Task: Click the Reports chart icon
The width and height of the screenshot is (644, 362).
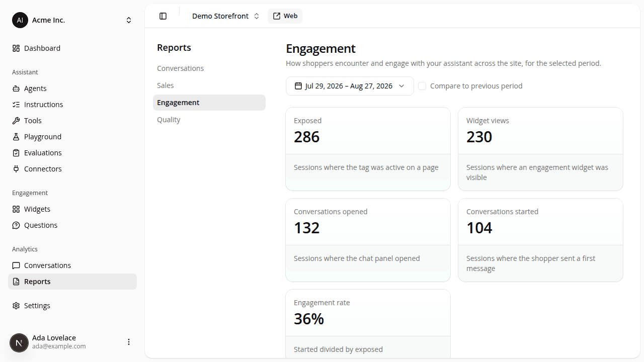Action: 16,282
